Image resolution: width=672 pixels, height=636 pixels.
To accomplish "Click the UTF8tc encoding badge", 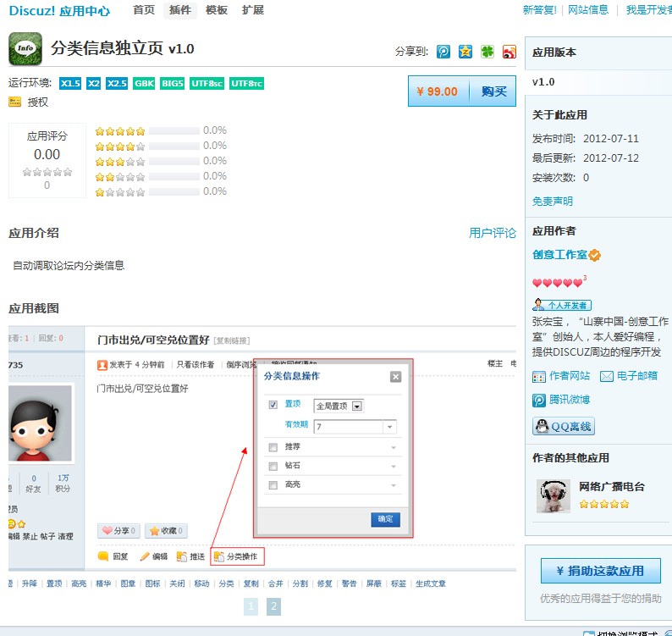I will click(246, 83).
